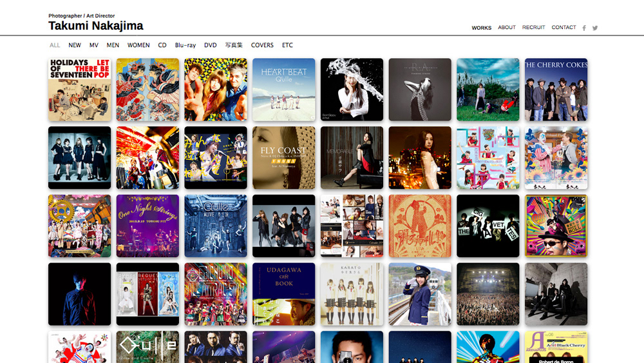Open the concert crowd stage thumbnail
This screenshot has width=644, height=363.
[488, 295]
